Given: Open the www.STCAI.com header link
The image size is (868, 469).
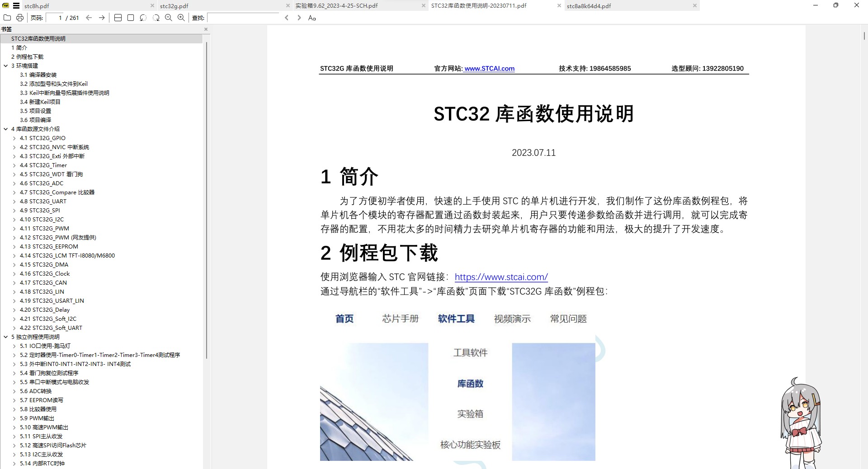Looking at the screenshot, I should 489,69.
